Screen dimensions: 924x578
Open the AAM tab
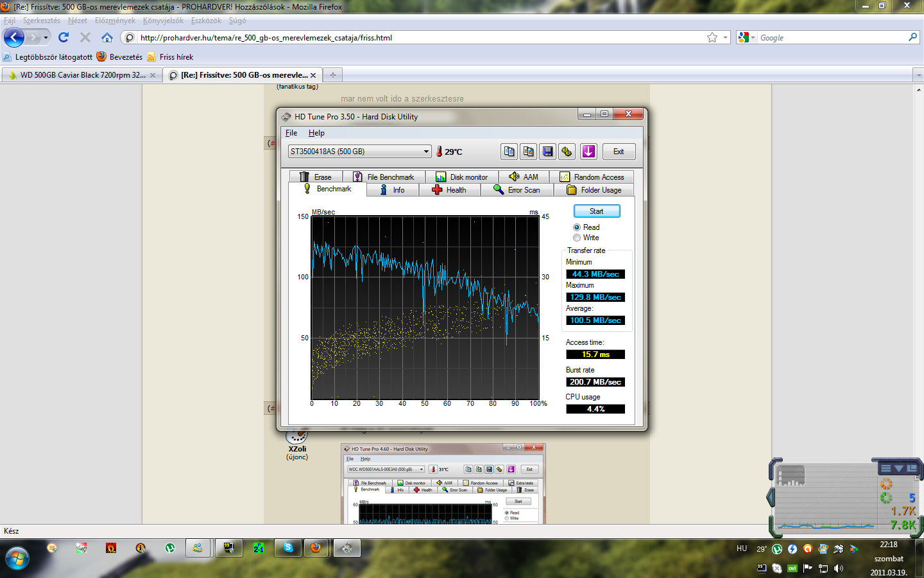524,177
